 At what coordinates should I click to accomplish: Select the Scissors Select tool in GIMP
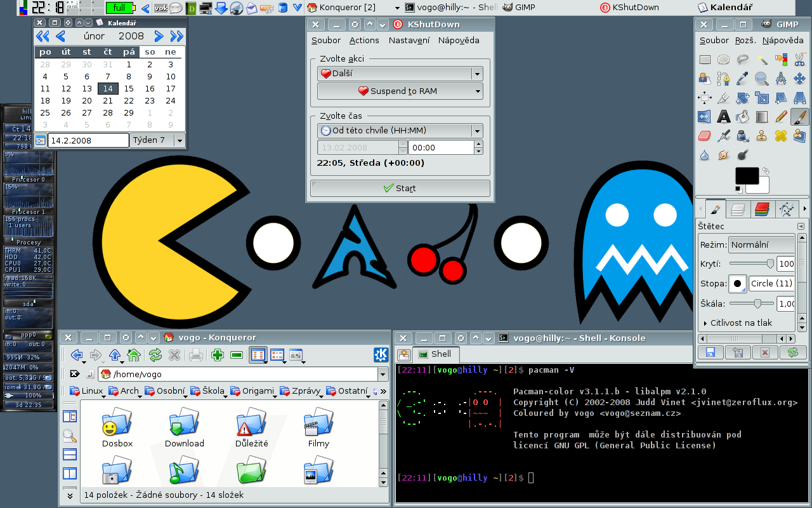[x=800, y=60]
